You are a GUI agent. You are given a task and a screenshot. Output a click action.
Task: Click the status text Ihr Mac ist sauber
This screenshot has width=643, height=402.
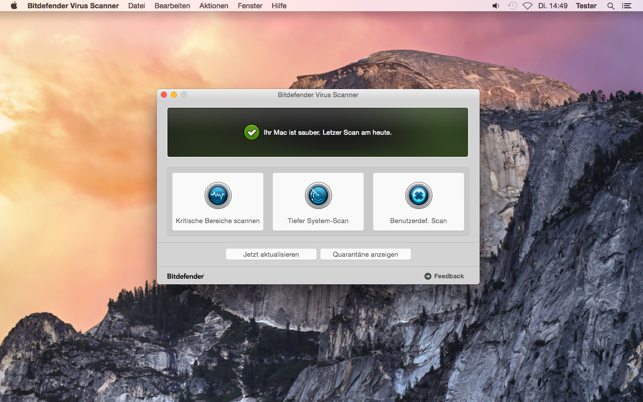click(x=328, y=132)
